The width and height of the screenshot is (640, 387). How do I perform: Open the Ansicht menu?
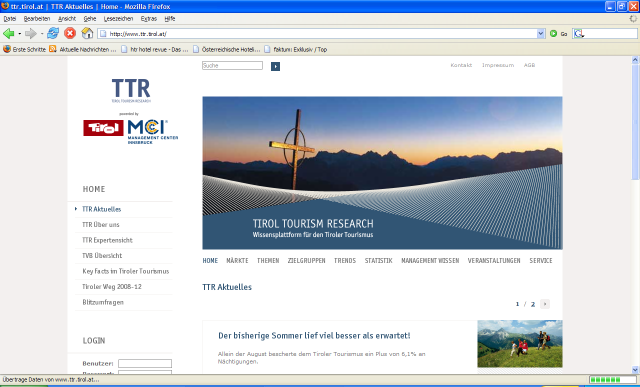click(x=67, y=19)
